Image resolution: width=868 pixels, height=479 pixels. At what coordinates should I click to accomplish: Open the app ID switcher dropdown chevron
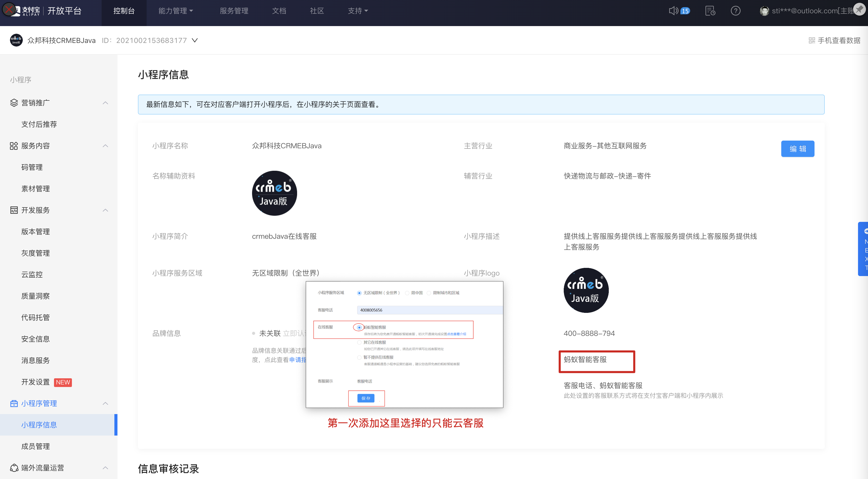coord(195,40)
